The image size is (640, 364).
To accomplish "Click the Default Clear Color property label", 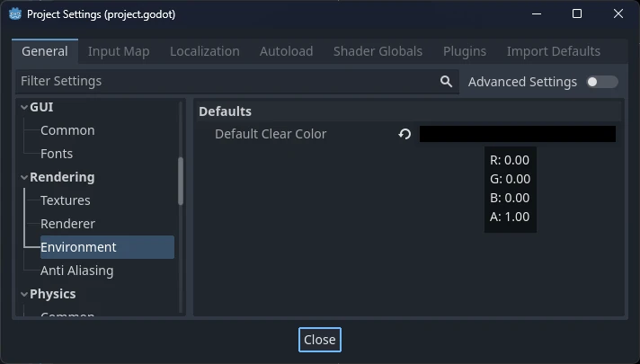I will pos(271,134).
